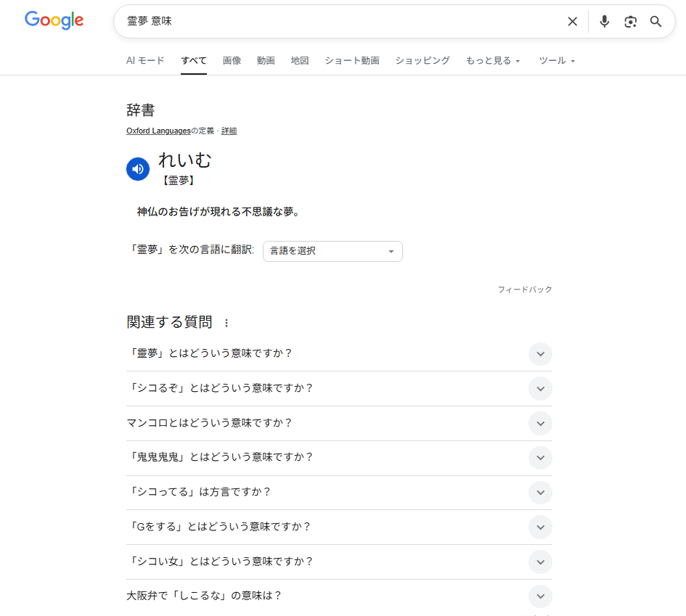Clear the search box with X icon

(573, 22)
